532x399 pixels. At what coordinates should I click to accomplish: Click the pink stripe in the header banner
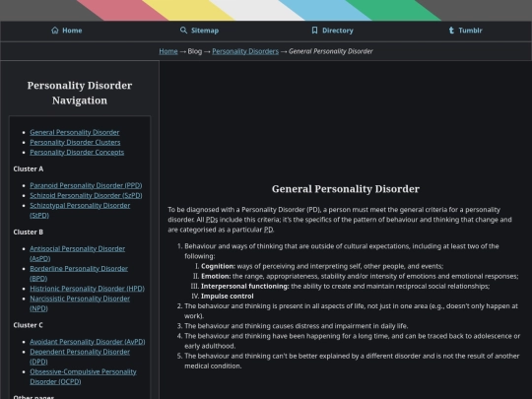point(122,10)
